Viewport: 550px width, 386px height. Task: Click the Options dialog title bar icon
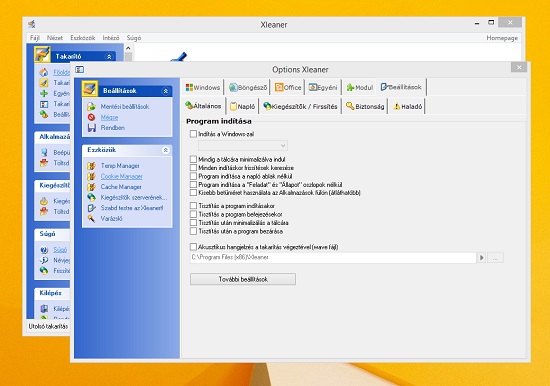click(x=80, y=69)
